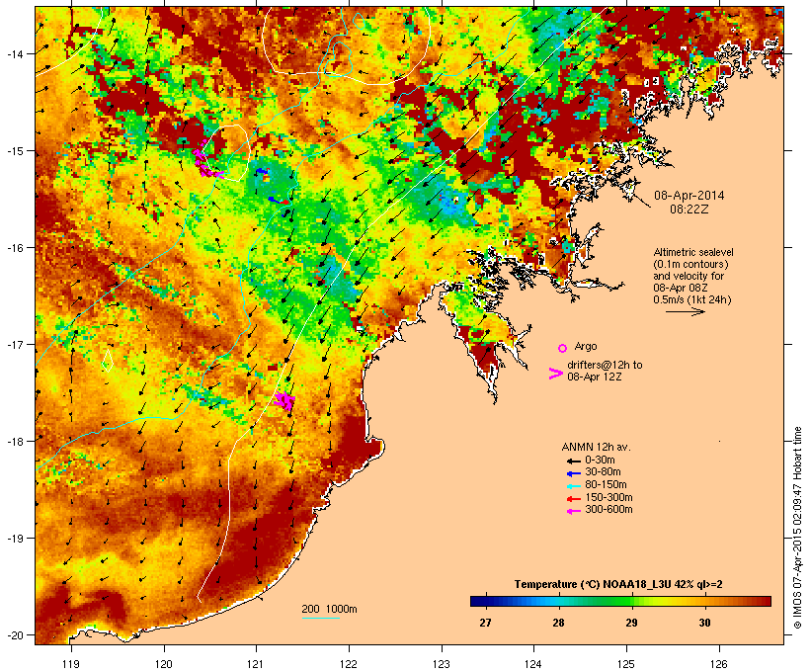
Task: Click the '80-150m' depth label
Action: click(x=606, y=485)
